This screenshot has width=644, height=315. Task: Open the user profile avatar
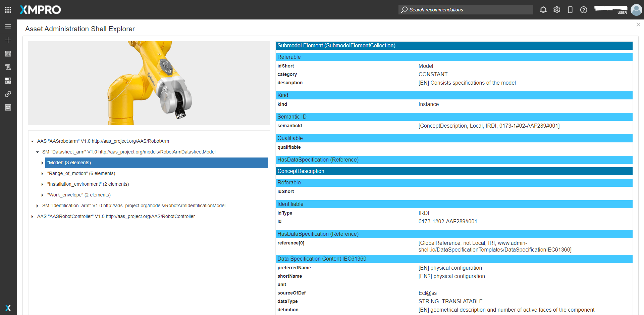636,10
